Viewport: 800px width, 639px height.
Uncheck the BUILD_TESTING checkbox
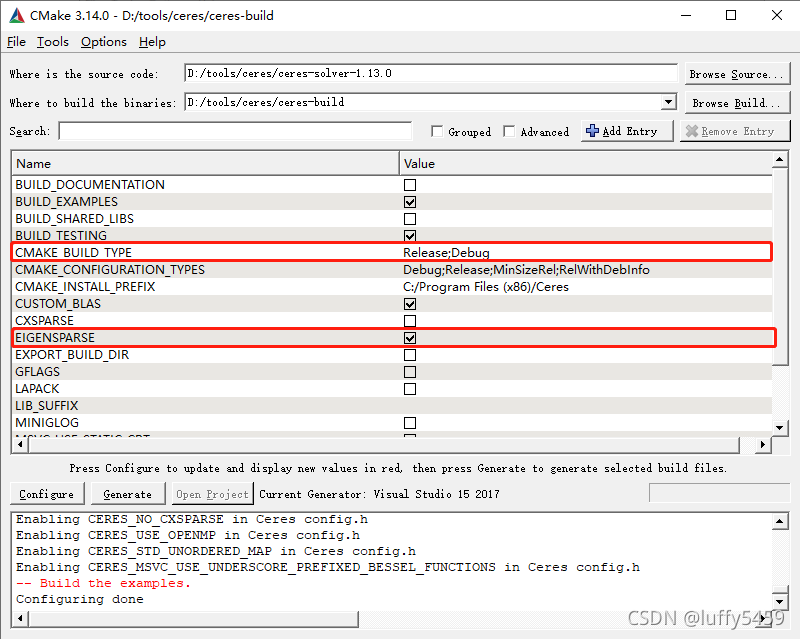(410, 235)
